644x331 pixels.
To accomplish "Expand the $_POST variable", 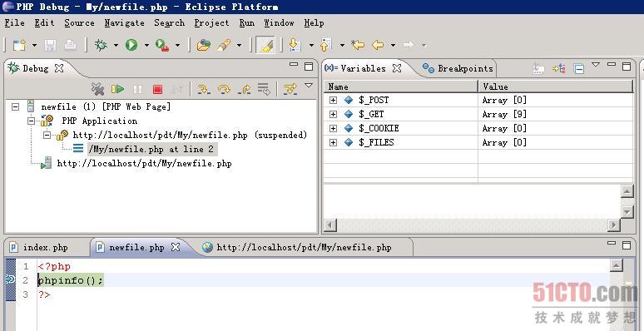I will coord(333,100).
